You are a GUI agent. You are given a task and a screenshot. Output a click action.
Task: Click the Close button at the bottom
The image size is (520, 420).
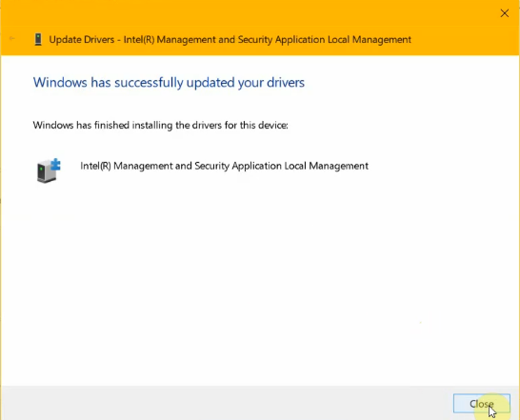(482, 404)
